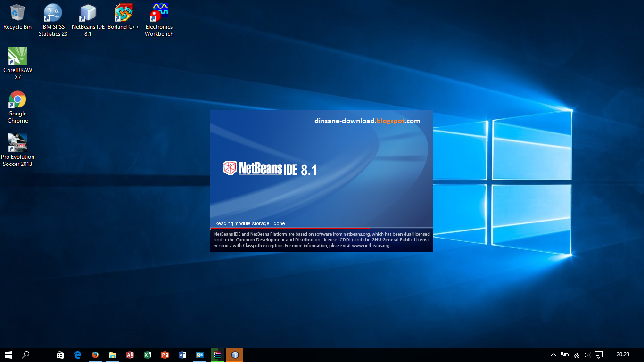The image size is (644, 362).
Task: Select the Pro Evolution Soccer 2013 shortcut
Action: click(x=17, y=150)
